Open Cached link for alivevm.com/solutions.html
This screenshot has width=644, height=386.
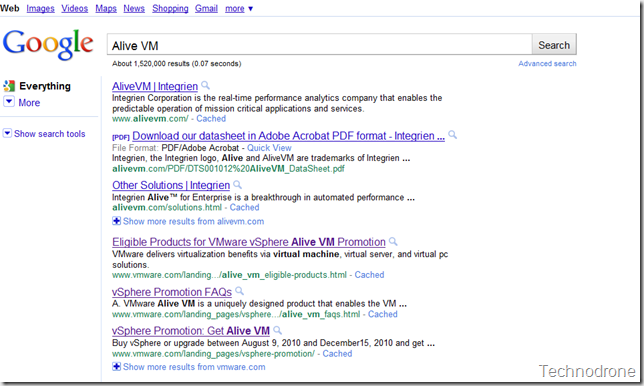coord(244,207)
